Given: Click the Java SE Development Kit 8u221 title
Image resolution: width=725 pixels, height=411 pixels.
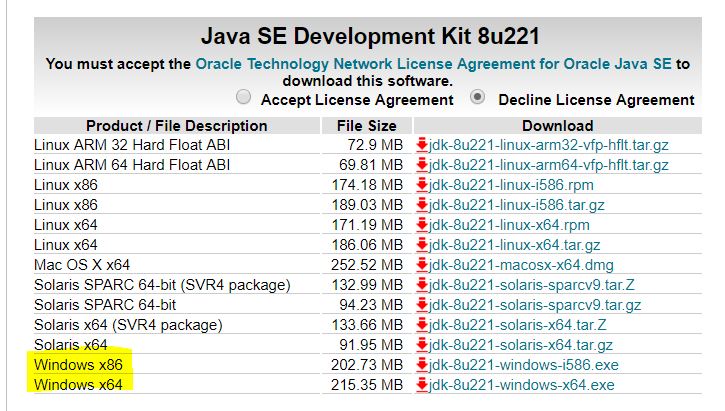Looking at the screenshot, I should click(370, 36).
